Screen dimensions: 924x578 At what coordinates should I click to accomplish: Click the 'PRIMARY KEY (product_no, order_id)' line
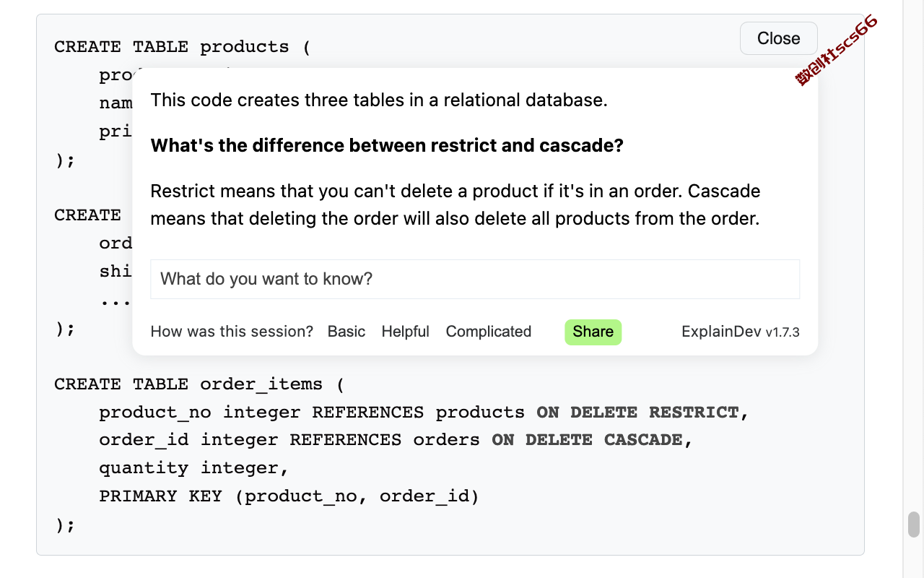click(289, 496)
